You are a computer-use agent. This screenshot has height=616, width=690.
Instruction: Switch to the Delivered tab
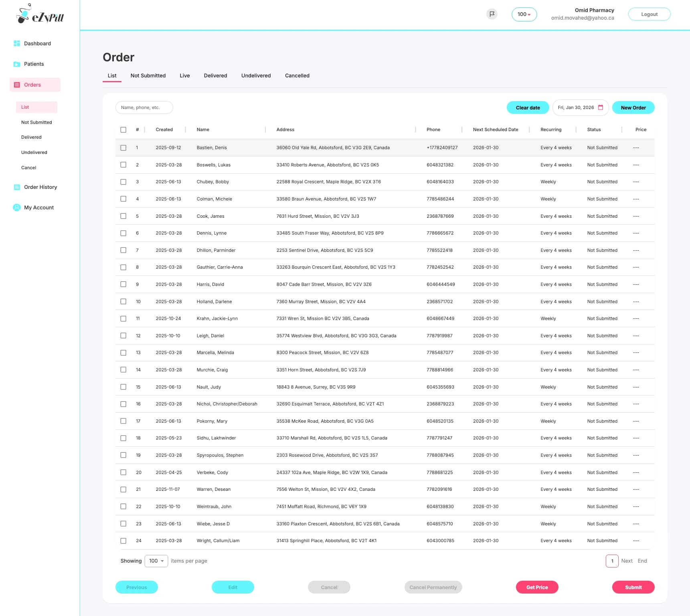point(215,75)
